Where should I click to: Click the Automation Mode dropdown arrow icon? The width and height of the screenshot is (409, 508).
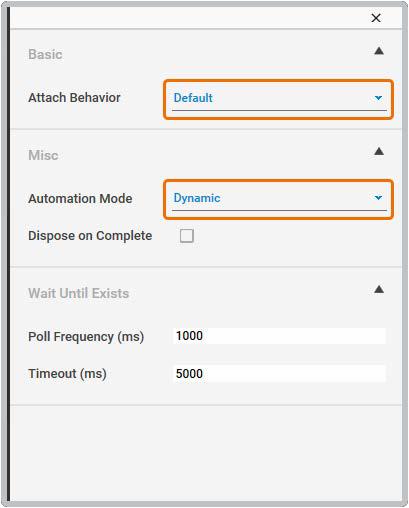click(378, 198)
